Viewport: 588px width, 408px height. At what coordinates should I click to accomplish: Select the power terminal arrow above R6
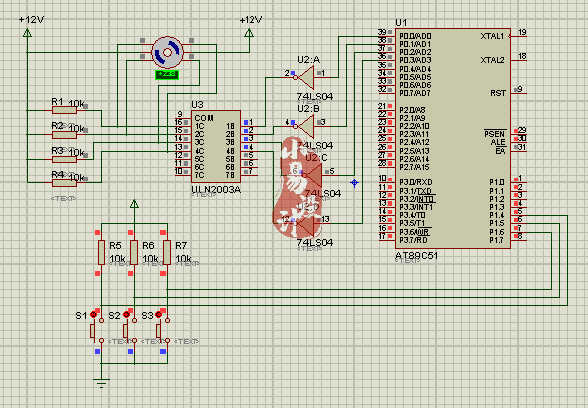pos(134,204)
